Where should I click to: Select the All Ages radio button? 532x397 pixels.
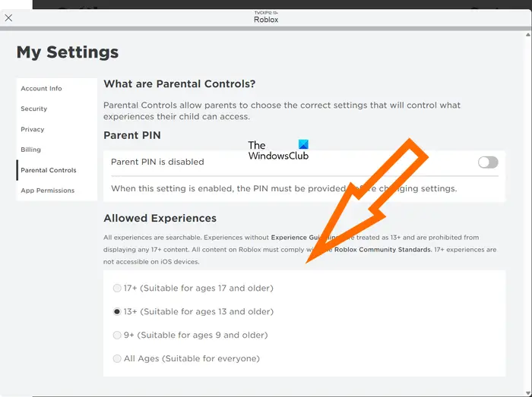[x=117, y=359]
